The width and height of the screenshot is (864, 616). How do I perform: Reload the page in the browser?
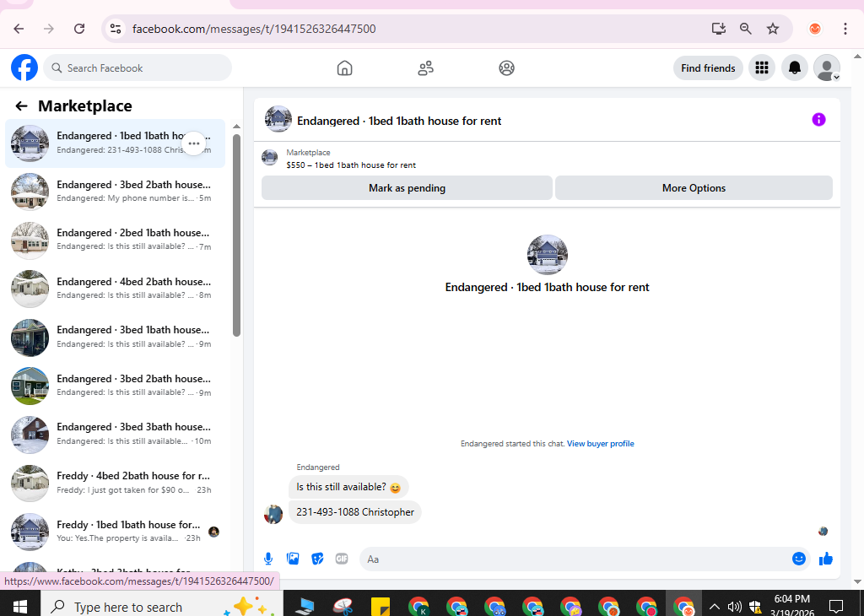79,29
